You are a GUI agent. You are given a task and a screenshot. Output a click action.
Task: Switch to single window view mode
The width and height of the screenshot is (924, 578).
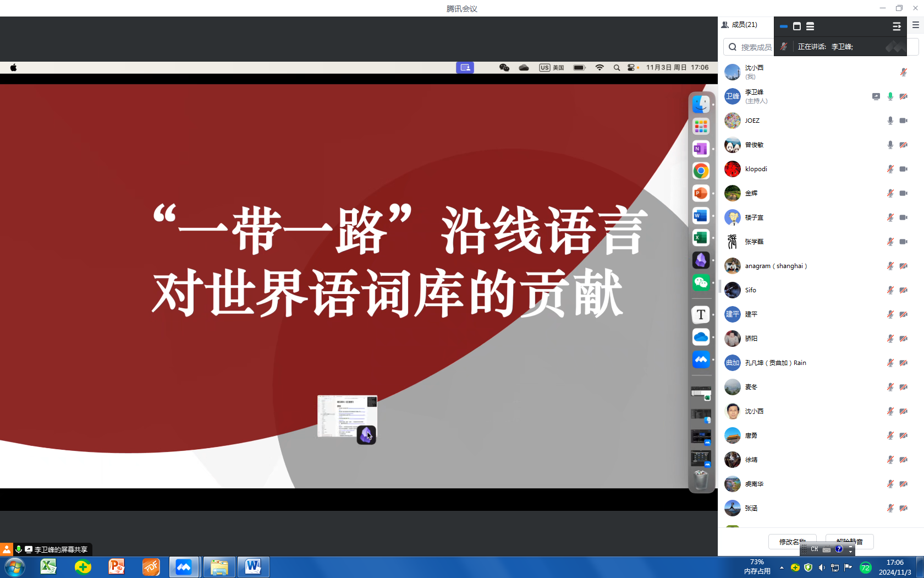click(x=797, y=26)
